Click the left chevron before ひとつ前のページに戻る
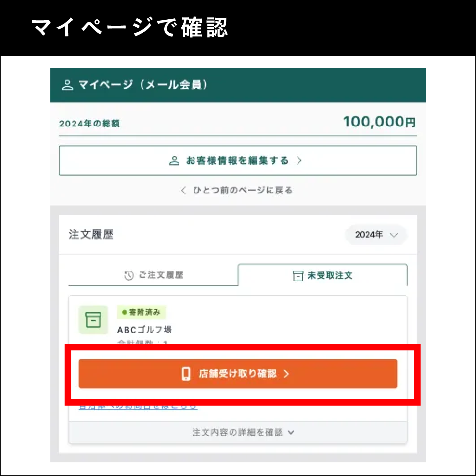476x476 pixels. click(183, 190)
